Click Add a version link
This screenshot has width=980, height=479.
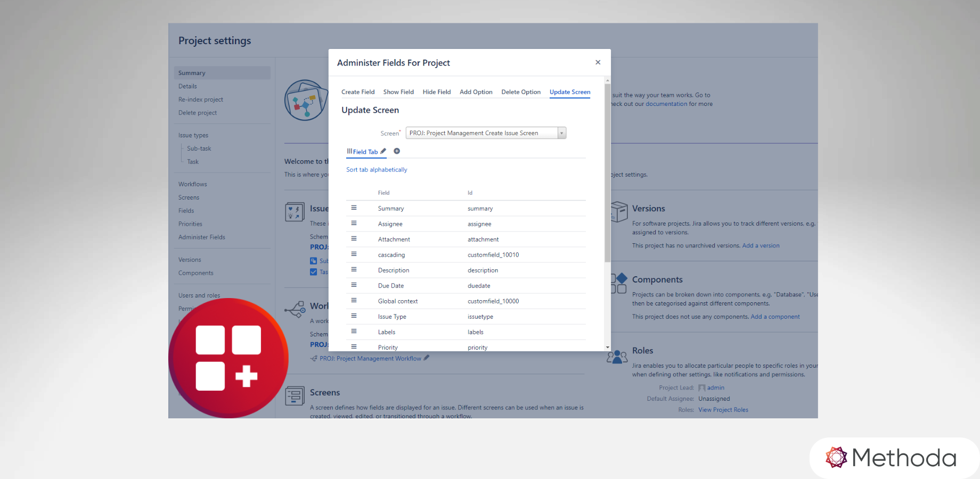click(761, 246)
